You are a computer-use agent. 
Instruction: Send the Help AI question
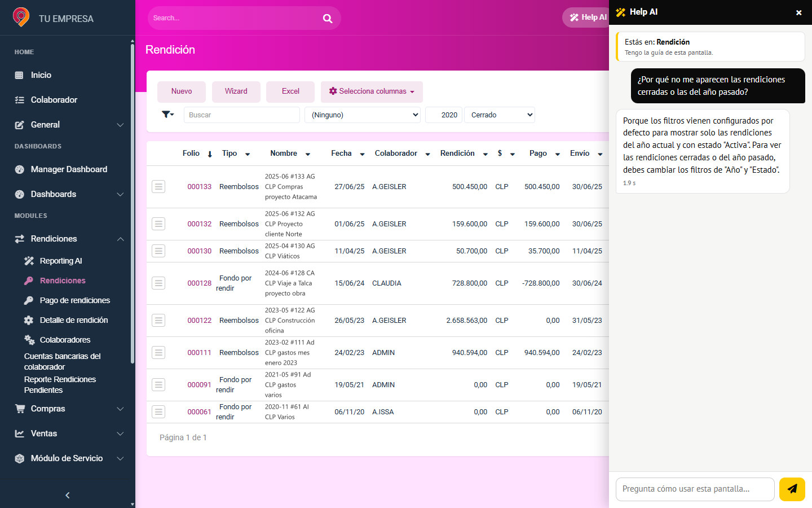pos(792,489)
